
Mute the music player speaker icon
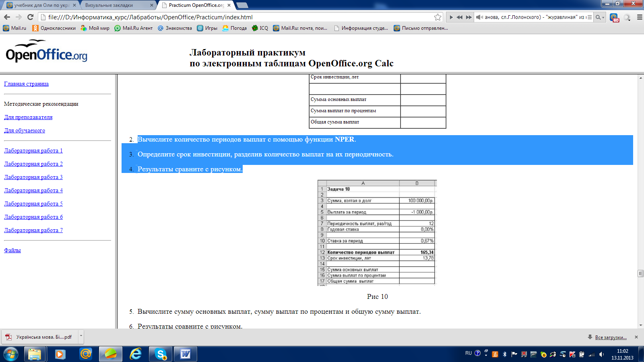(x=479, y=17)
